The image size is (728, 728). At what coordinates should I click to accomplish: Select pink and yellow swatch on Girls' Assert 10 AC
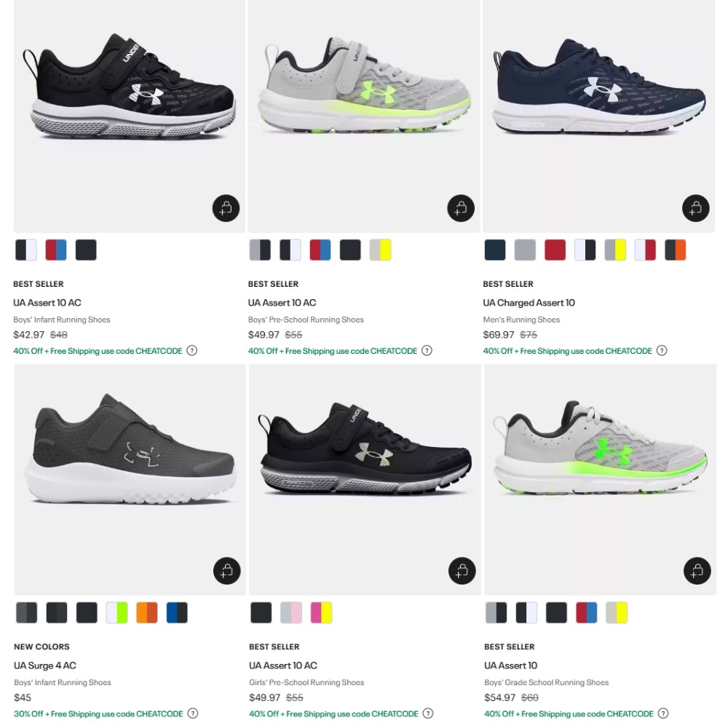tap(321, 612)
